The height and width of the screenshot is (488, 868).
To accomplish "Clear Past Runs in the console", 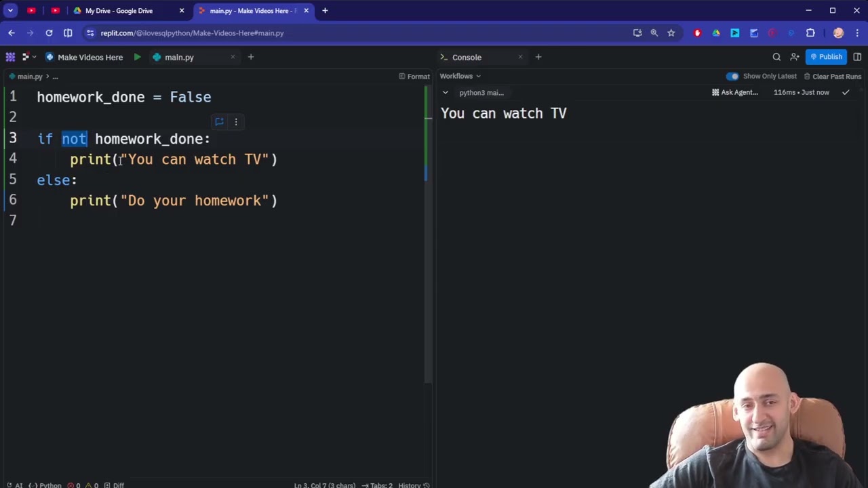I will click(832, 77).
